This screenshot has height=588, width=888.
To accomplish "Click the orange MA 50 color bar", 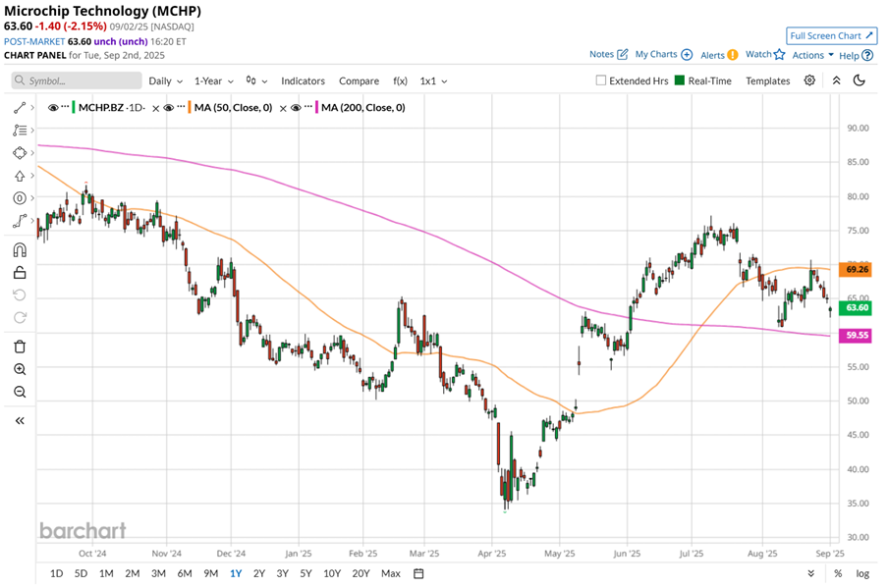I will (x=190, y=108).
